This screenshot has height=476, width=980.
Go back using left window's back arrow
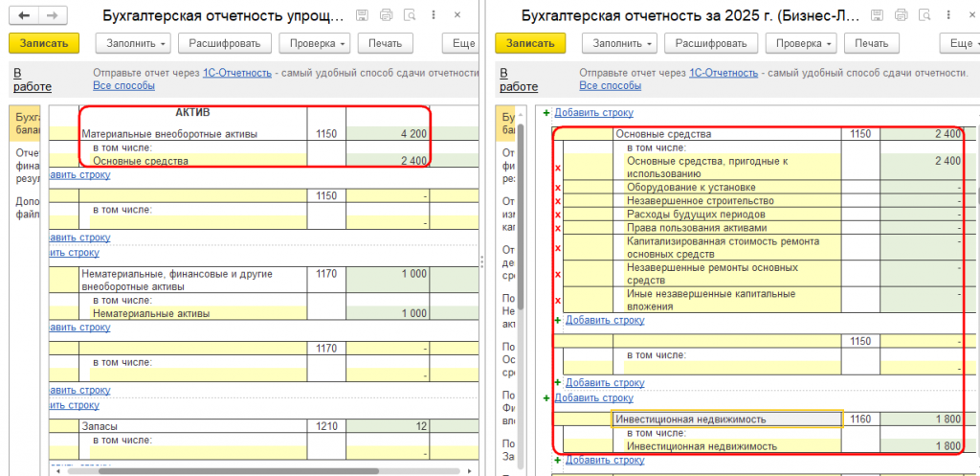[24, 15]
